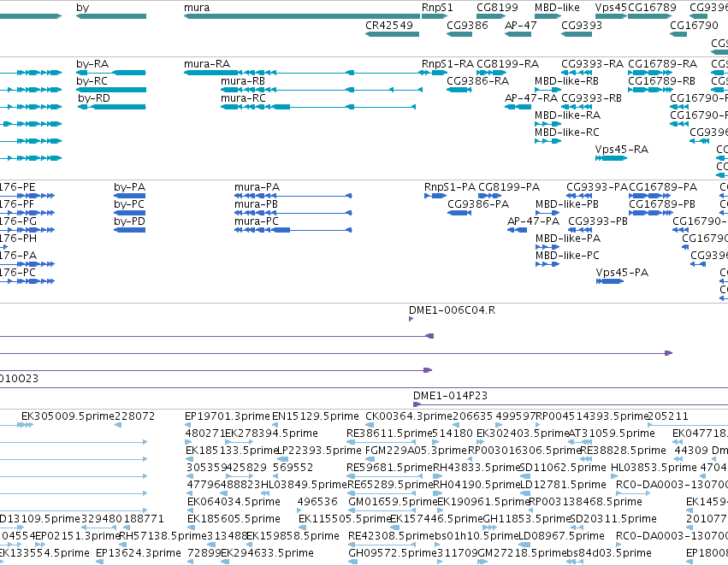This screenshot has width=728, height=566.
Task: Click the by-RA transcript label
Action: (92, 63)
